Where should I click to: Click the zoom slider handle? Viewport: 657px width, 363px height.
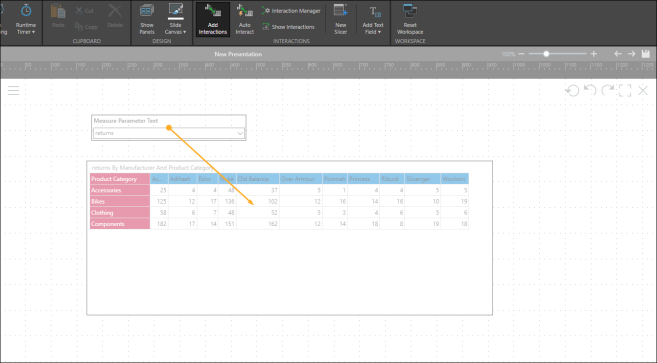pos(546,54)
